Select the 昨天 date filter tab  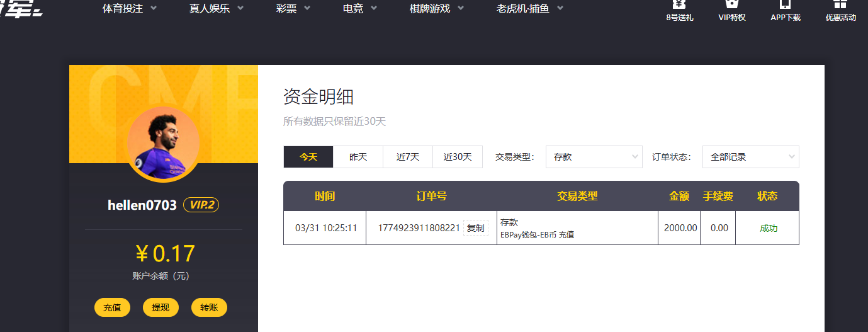point(358,157)
